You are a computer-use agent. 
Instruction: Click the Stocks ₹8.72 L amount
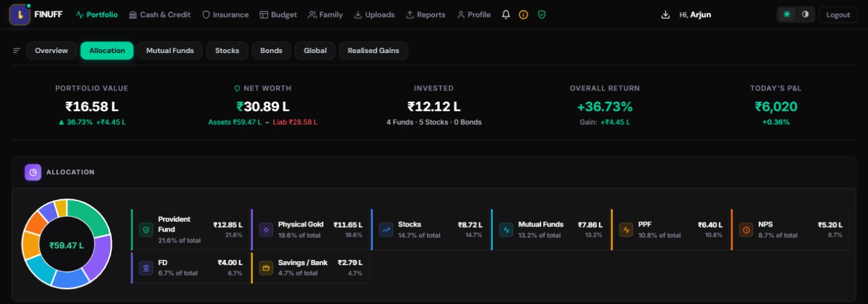[470, 224]
